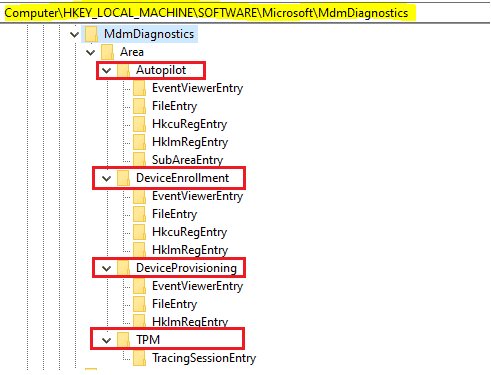
Task: Click folder icon of Autopilot's EventViewerEntry
Action: point(139,88)
